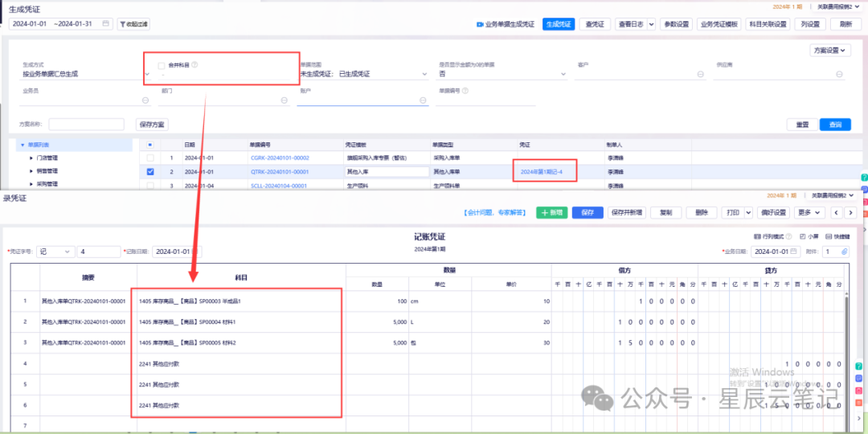Viewport: 868px width, 434px height.
Task: Go to the previous voucher arrow
Action: pos(836,212)
